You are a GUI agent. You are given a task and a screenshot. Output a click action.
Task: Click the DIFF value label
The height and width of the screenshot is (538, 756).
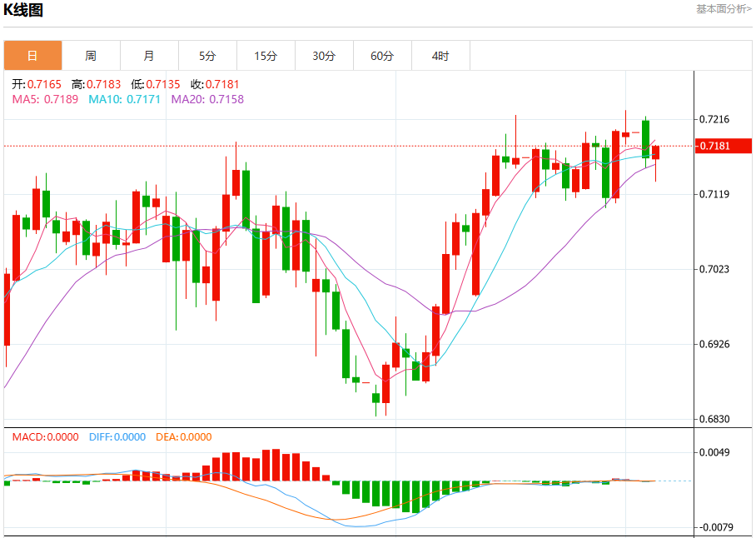(x=117, y=437)
